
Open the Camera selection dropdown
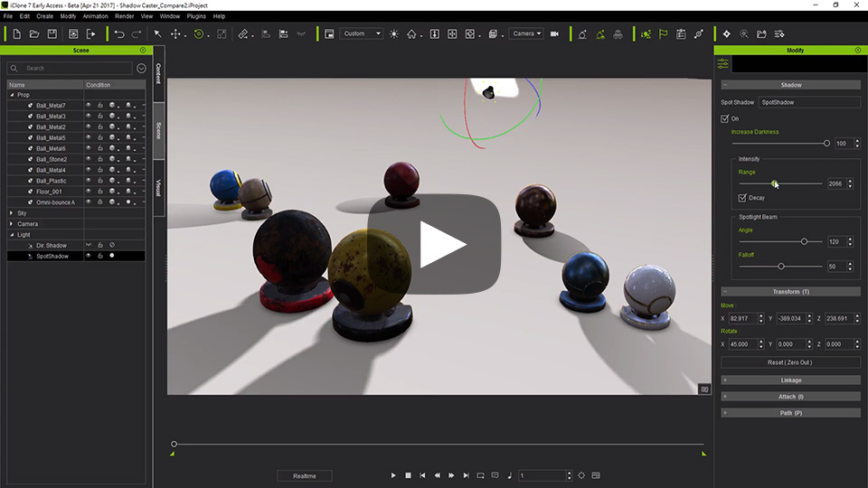(x=526, y=33)
